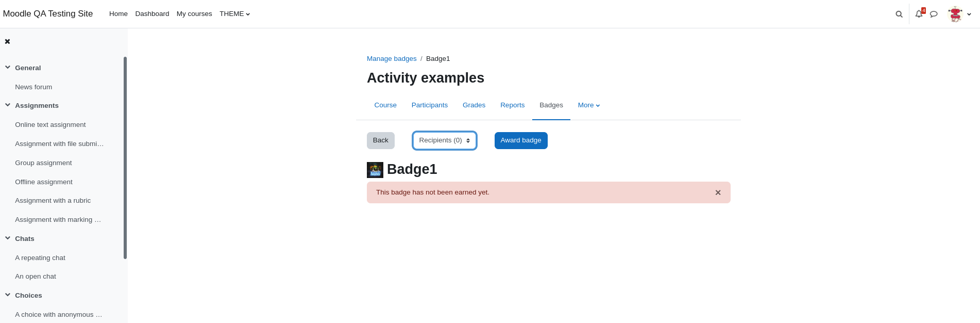Click the Award badge button

pyautogui.click(x=521, y=140)
